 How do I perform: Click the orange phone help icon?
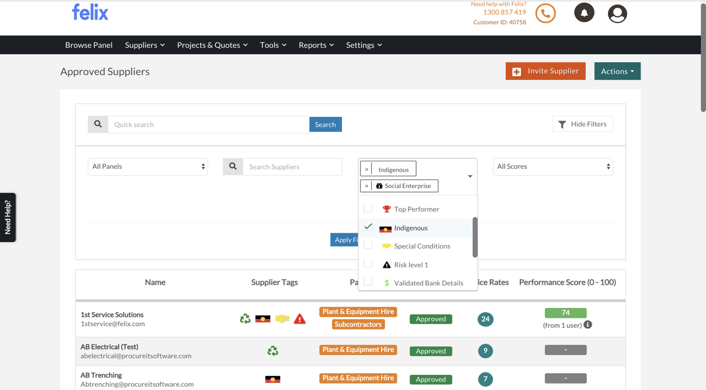click(545, 14)
